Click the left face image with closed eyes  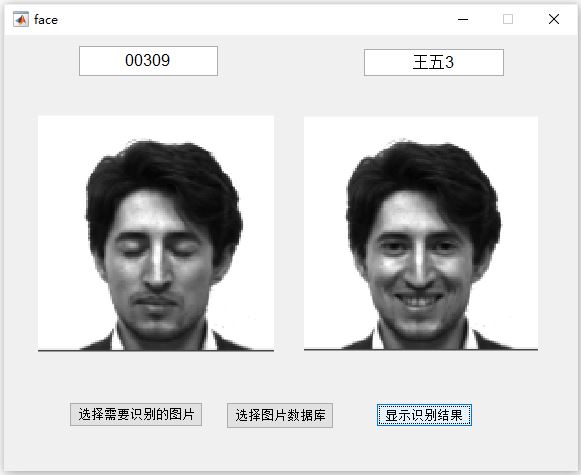point(156,233)
